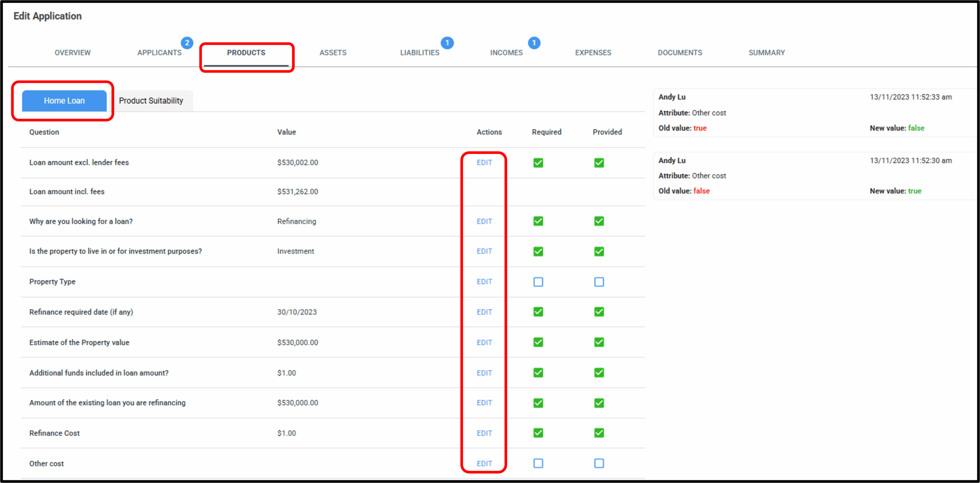Edit the Property Type row
This screenshot has height=483, width=980.
484,282
